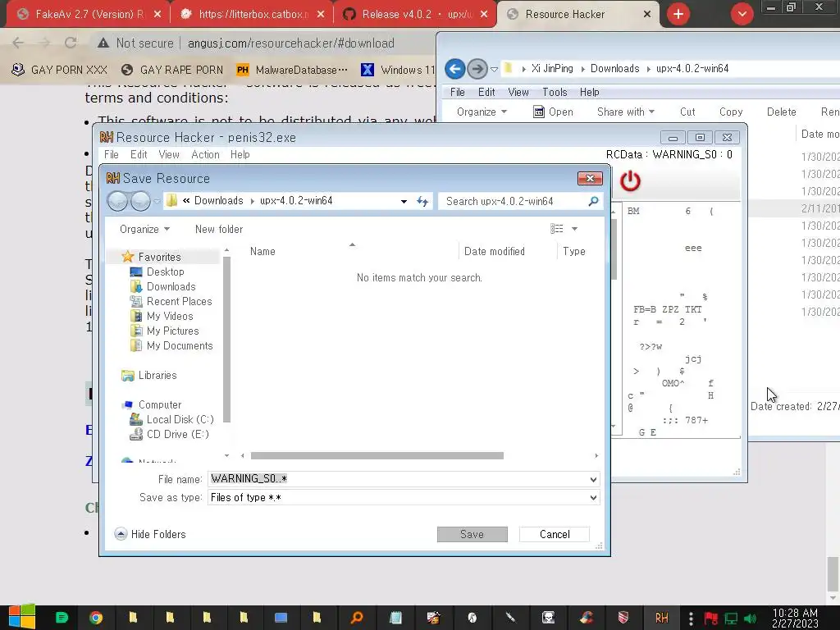Click the Resource Hacker hex view scrollbar
840x630 pixels.
[x=614, y=249]
